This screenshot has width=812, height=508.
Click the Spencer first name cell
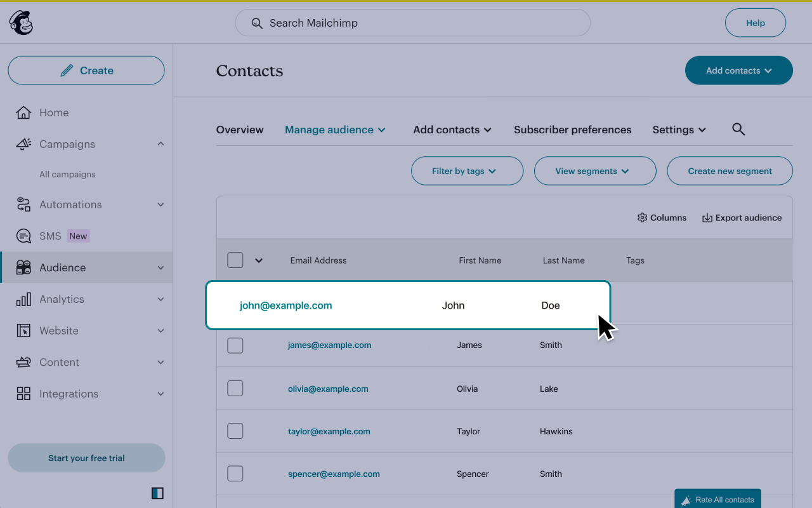[473, 474]
